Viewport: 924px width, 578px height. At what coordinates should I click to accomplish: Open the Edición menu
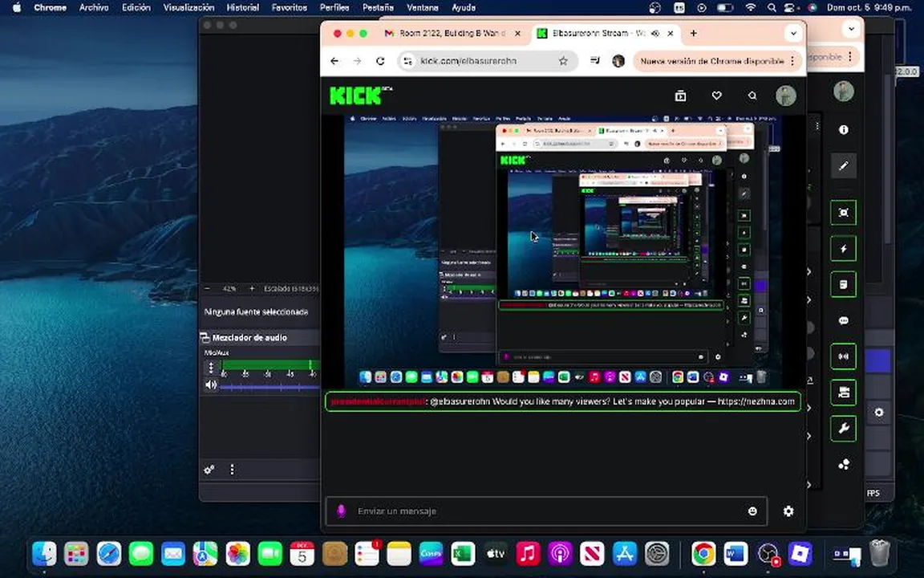coord(136,8)
